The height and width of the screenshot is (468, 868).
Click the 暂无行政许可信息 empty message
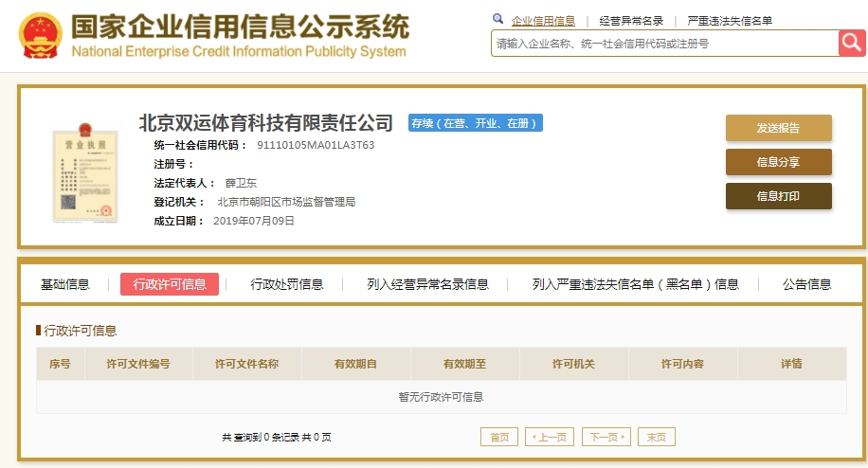click(x=442, y=397)
